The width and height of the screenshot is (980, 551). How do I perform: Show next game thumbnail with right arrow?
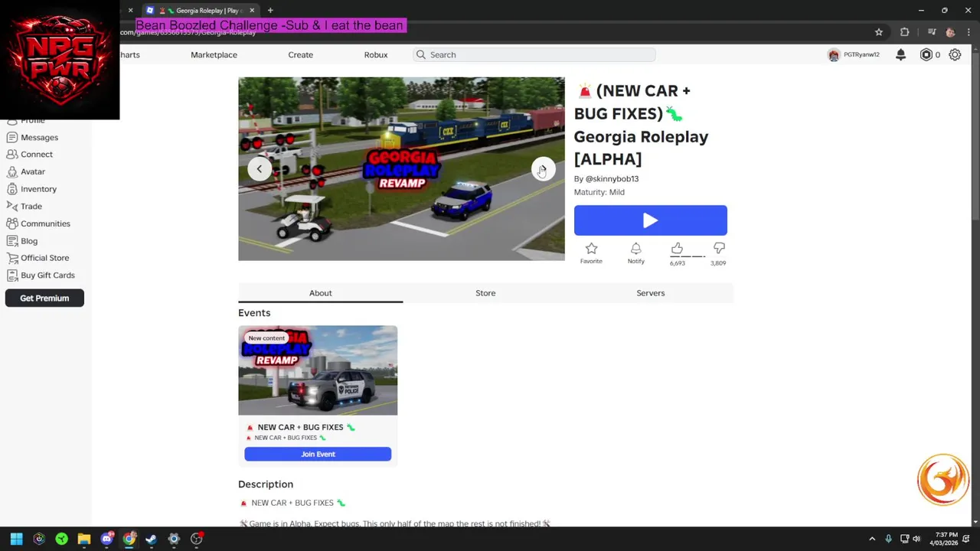[543, 169]
